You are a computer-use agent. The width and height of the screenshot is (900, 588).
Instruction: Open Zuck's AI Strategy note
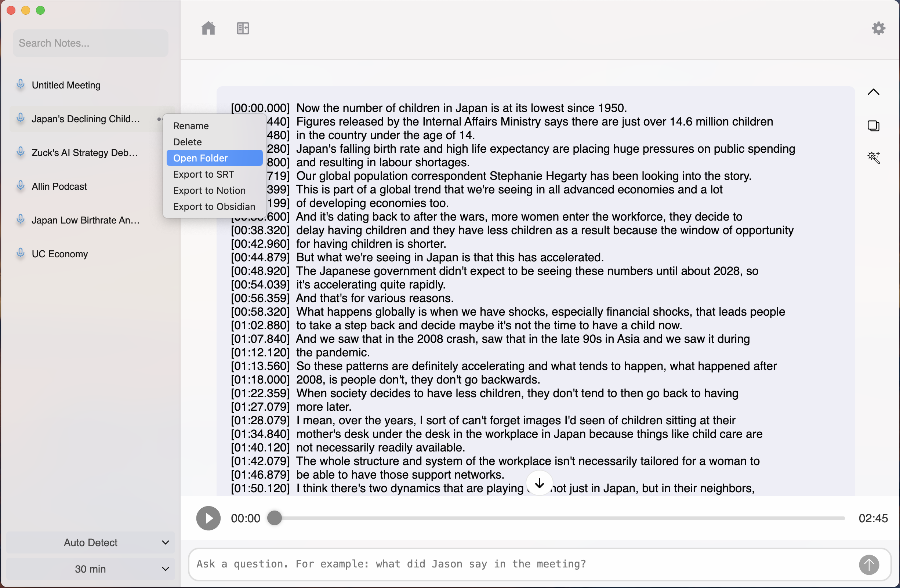85,152
